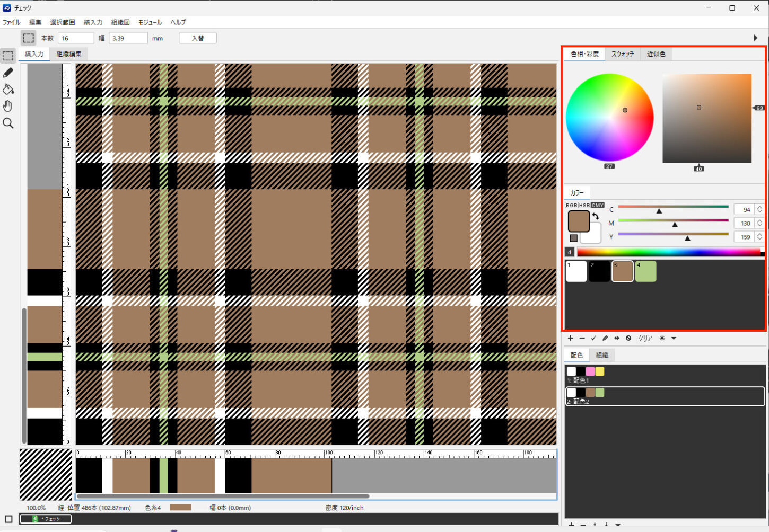Viewport: 769px width, 532px height.
Task: Click the minus icon to remove color
Action: pyautogui.click(x=582, y=338)
